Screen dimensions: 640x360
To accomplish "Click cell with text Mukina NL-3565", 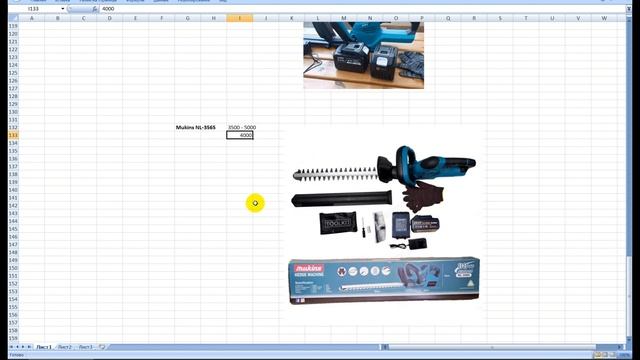I will pyautogui.click(x=196, y=127).
